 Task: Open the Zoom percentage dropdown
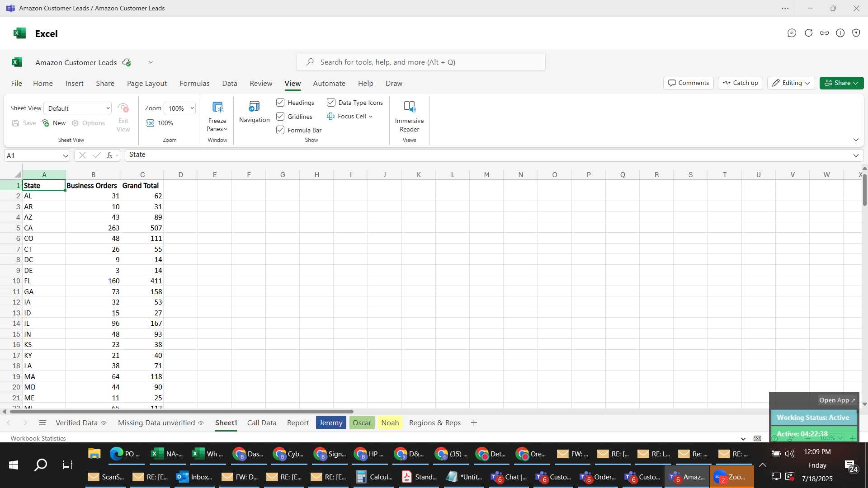tap(180, 108)
